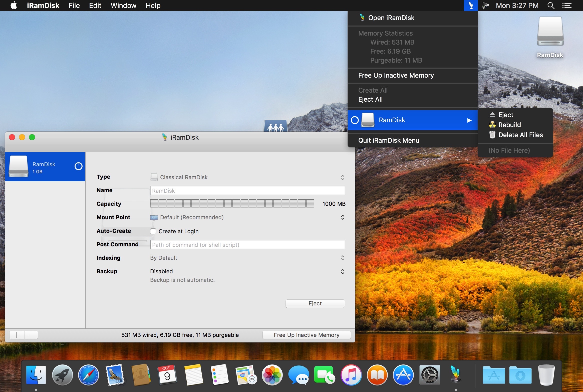Image resolution: width=583 pixels, height=392 pixels.
Task: Open Applications folder in Dock
Action: 494,375
